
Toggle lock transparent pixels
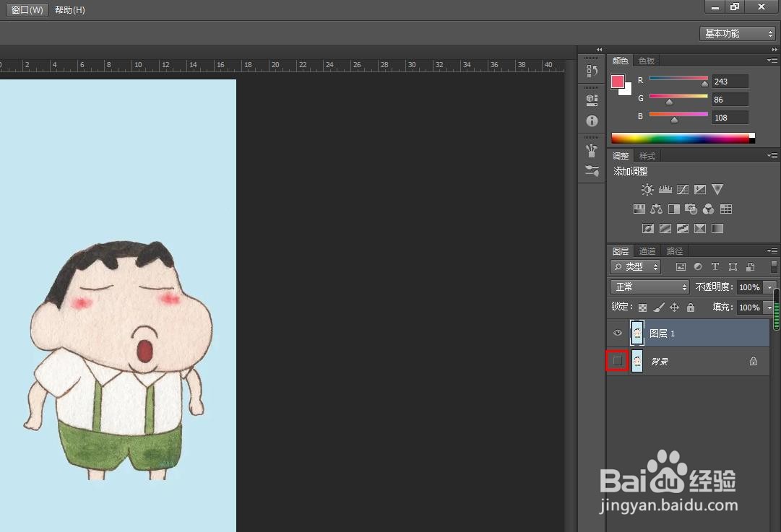(x=642, y=308)
